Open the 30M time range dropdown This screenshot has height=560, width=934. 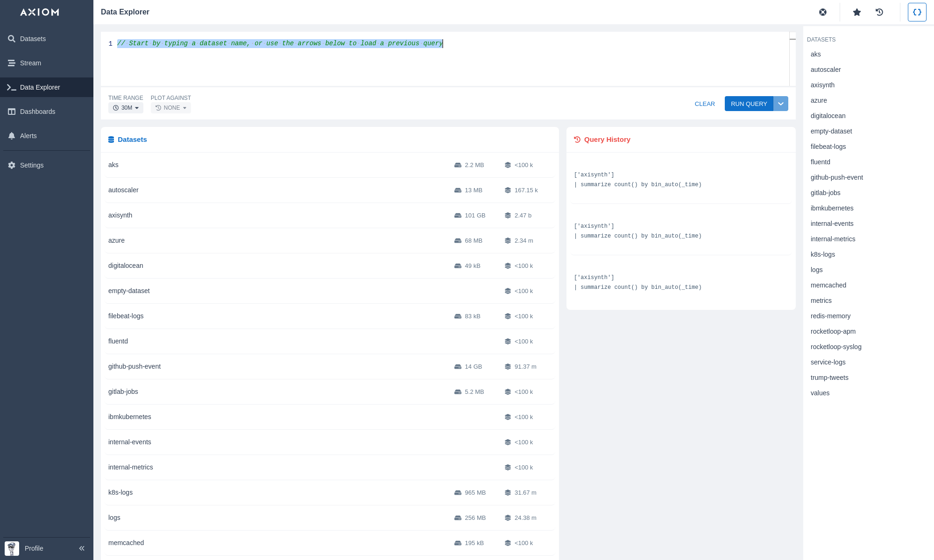(126, 108)
